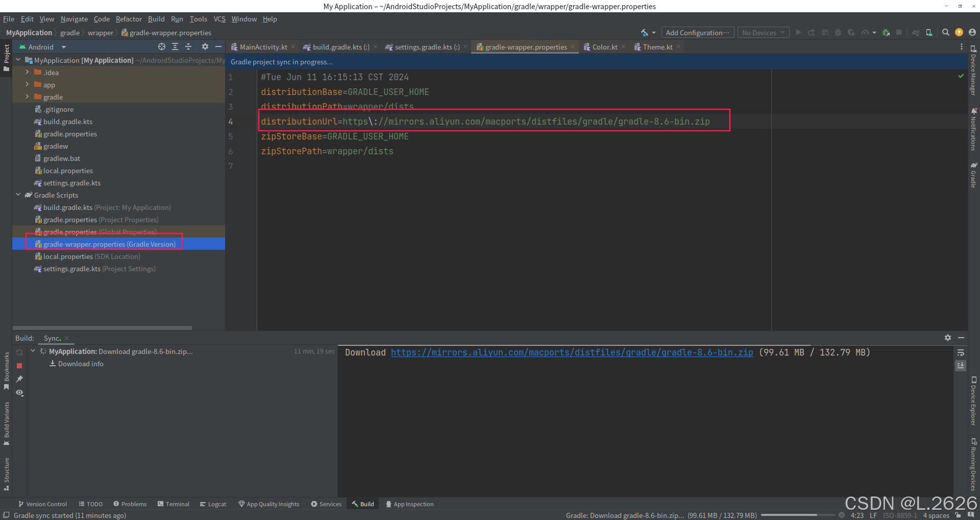Viewport: 980px width, 520px height.
Task: Toggle soft-wrap in the Build output panel
Action: click(961, 352)
